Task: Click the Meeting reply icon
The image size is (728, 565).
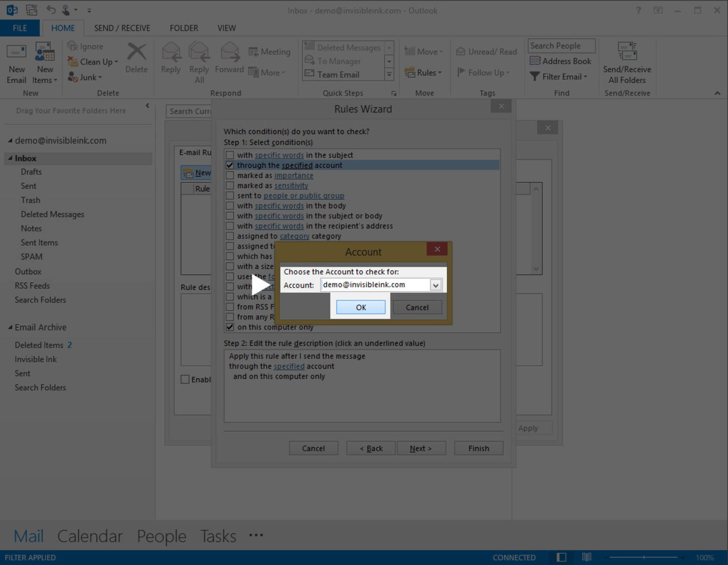Action: pos(253,52)
